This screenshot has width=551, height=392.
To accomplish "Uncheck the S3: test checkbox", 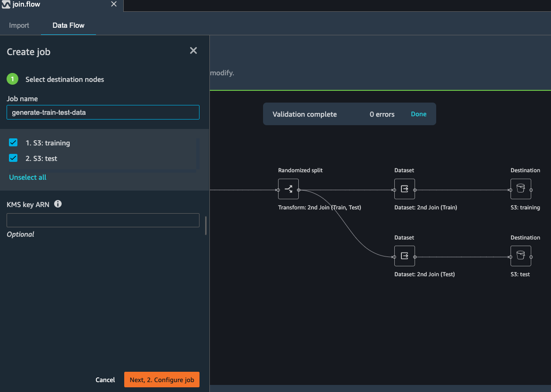I will point(13,158).
